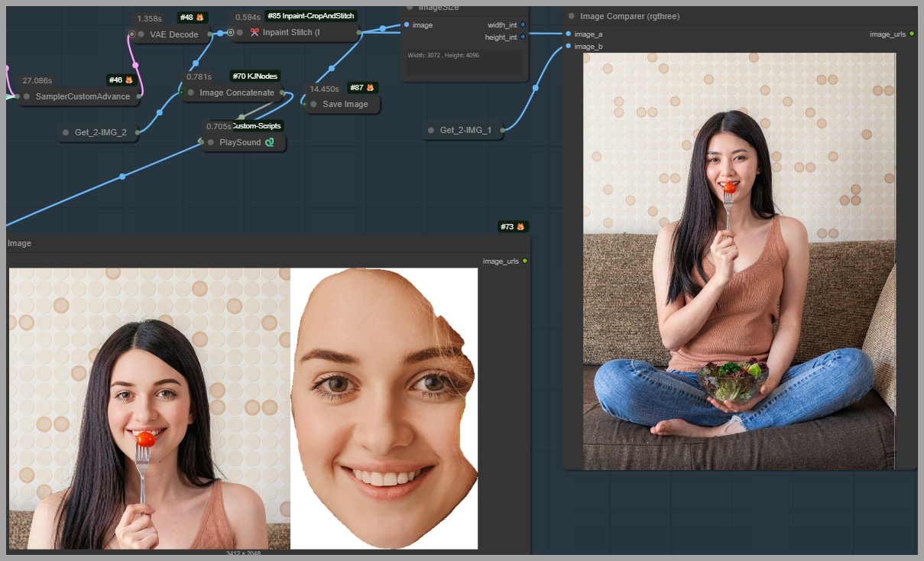Click the #85 Inpaint-CropAndStitch badge
The width and height of the screenshot is (924, 561).
(311, 15)
